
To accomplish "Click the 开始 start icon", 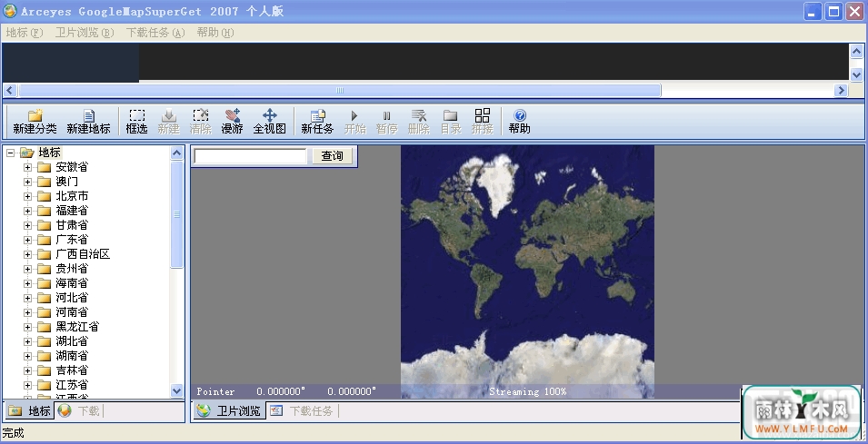I will pyautogui.click(x=354, y=122).
